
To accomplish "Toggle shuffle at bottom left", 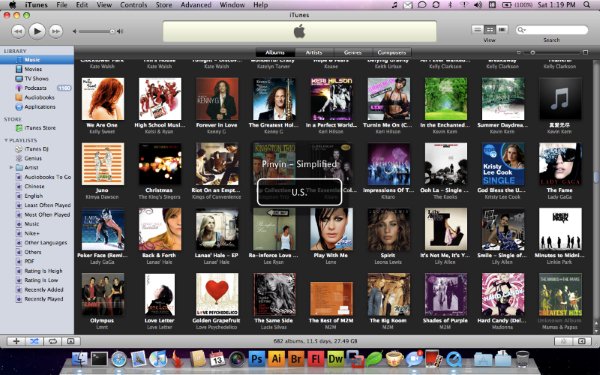I will [34, 341].
